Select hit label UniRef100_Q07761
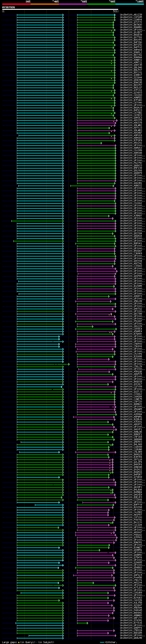The image size is (146, 644). click(131, 37)
